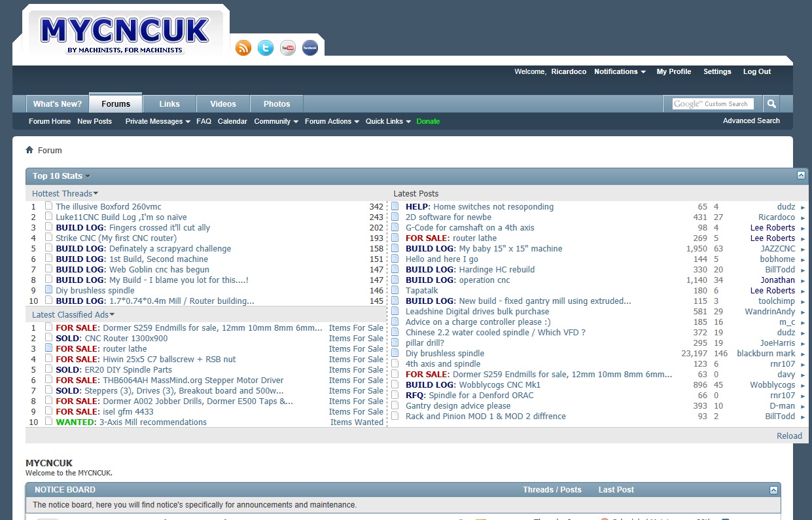
Task: Open Hiwin 25x5 C7 ballscrew classified ad
Action: coord(169,359)
